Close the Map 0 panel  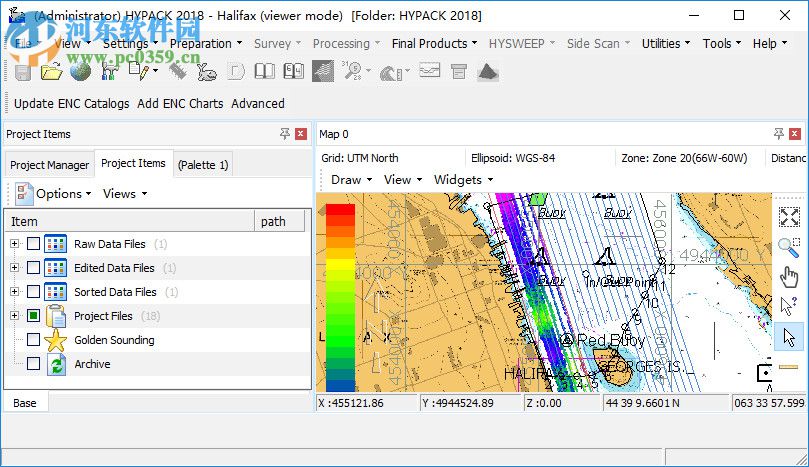click(x=795, y=134)
